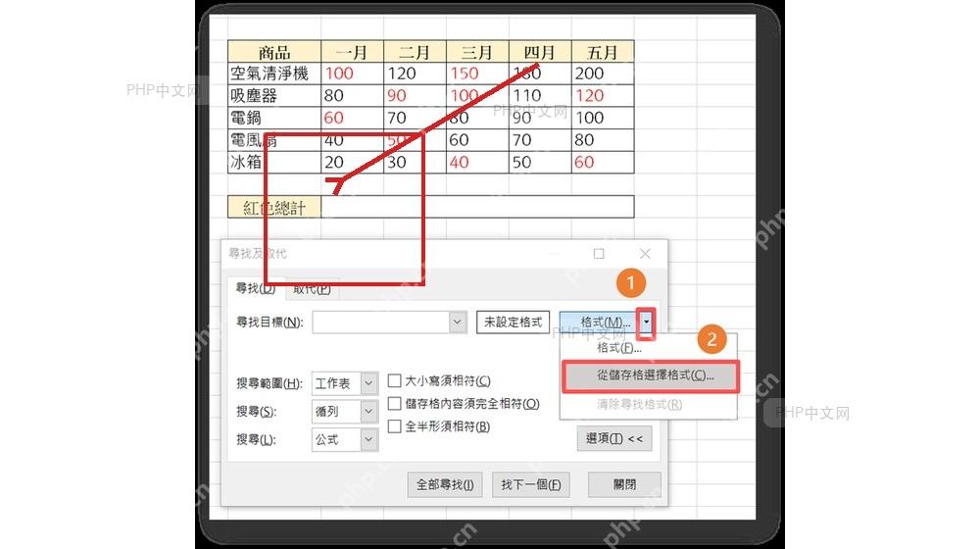Image resolution: width=980 pixels, height=549 pixels.
Task: Click the 選項(T) << button
Action: pyautogui.click(x=614, y=438)
